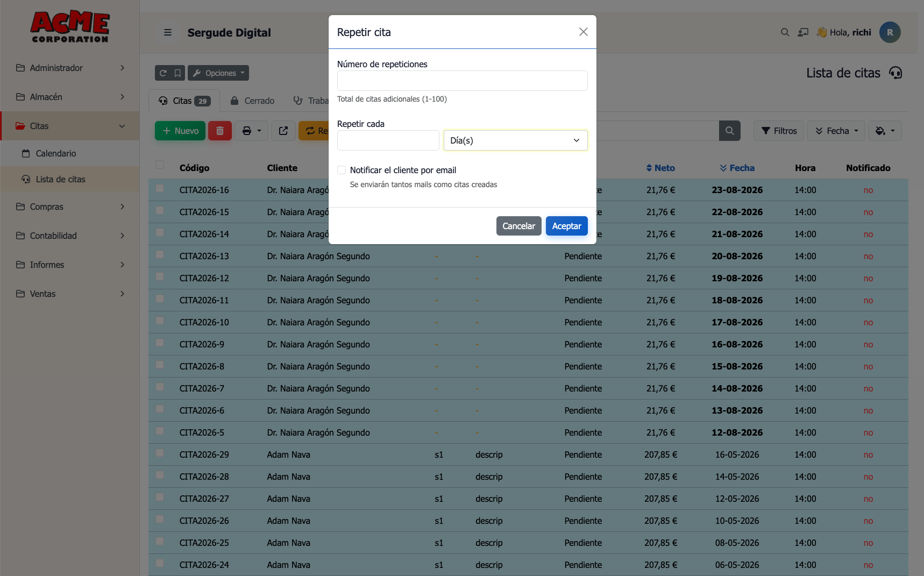Click the ACME Corporation logo
This screenshot has width=924, height=576.
(70, 27)
